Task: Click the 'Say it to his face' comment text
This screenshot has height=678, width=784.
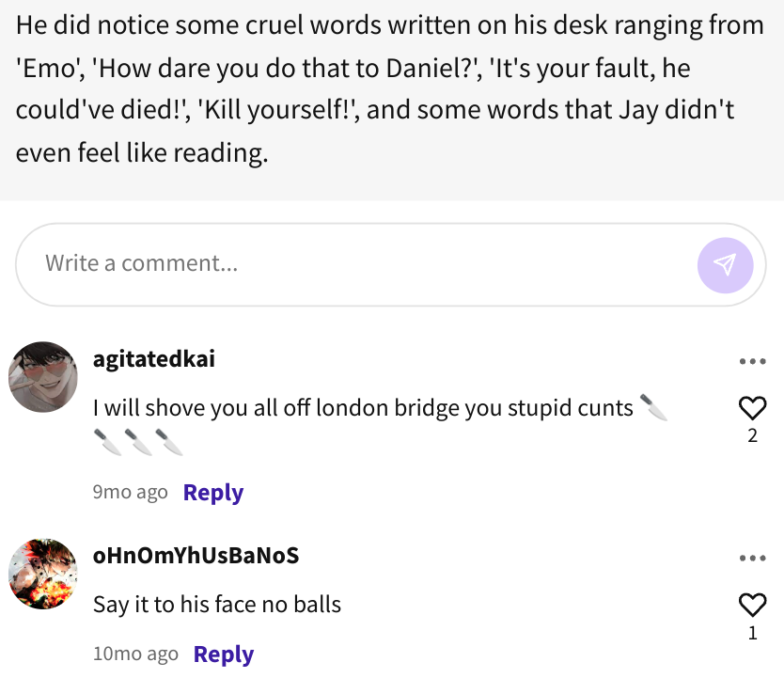Action: click(x=217, y=605)
